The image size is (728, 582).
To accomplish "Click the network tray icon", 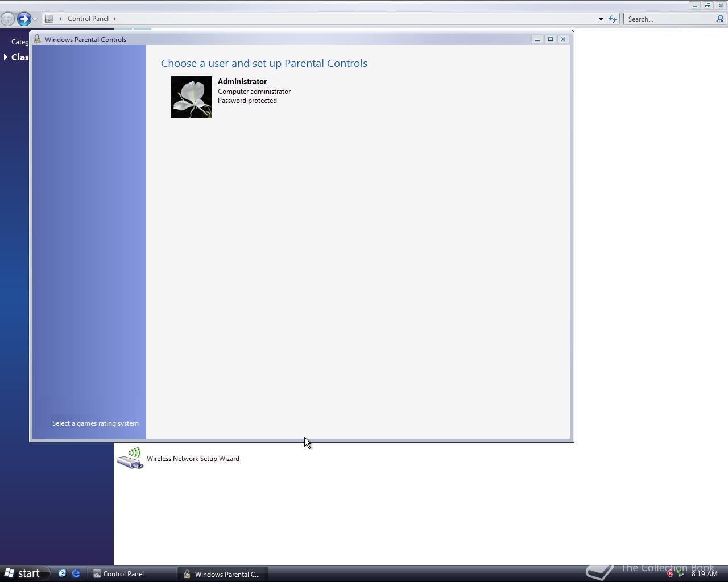I will coord(680,573).
